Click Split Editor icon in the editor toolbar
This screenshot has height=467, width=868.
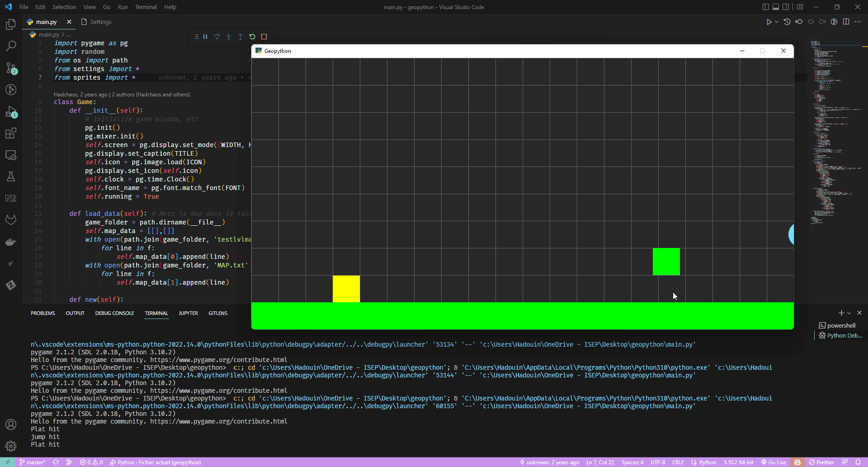(846, 21)
